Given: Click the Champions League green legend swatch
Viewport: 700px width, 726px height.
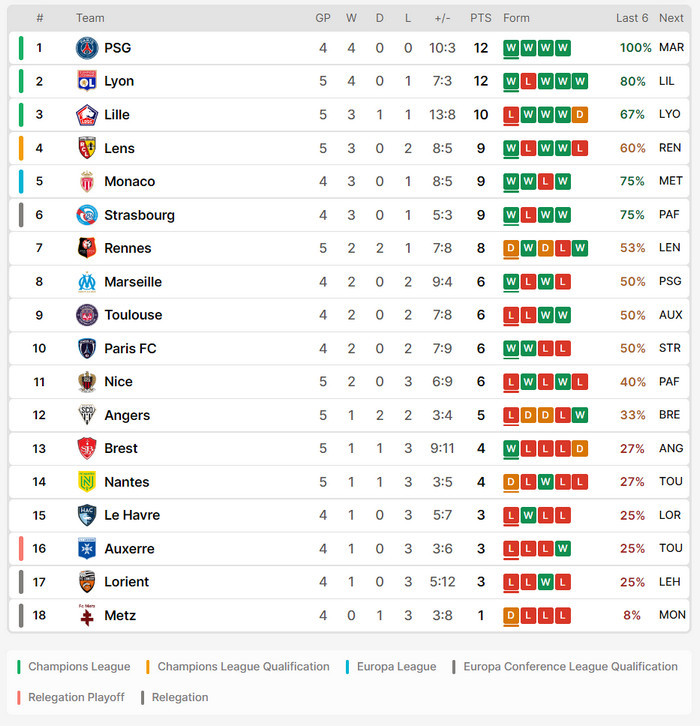Looking at the screenshot, I should click(x=20, y=667).
